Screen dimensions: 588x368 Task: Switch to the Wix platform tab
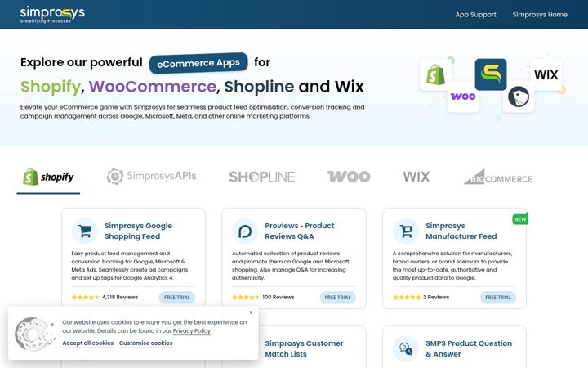point(416,177)
